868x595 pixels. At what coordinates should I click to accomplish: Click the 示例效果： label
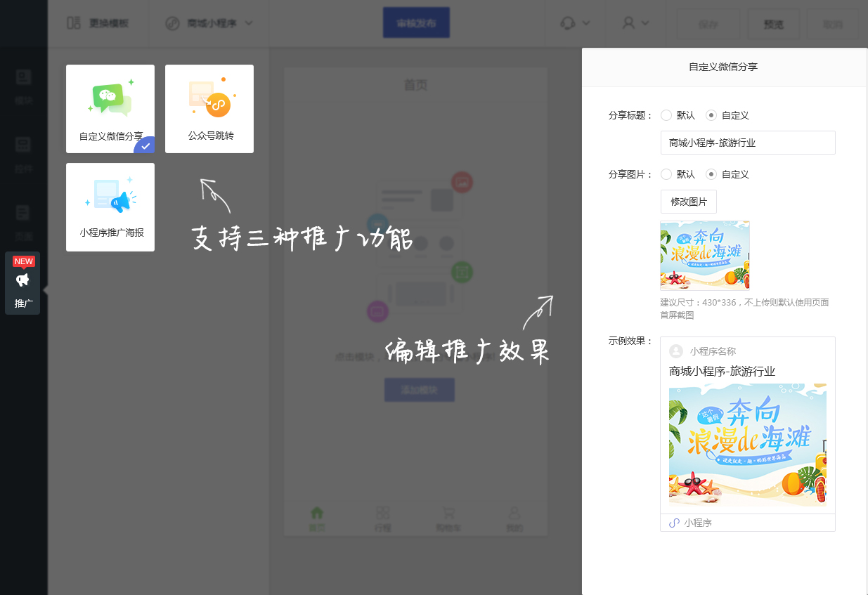click(631, 341)
